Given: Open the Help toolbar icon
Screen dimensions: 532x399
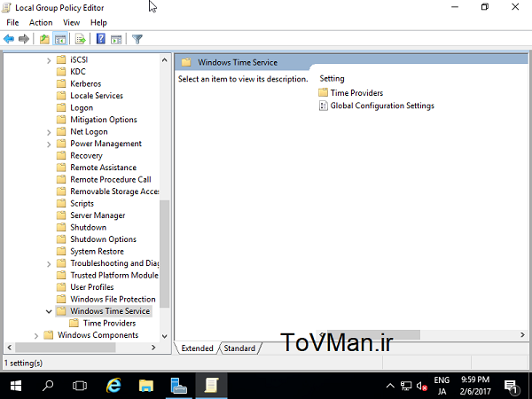Looking at the screenshot, I should [101, 39].
